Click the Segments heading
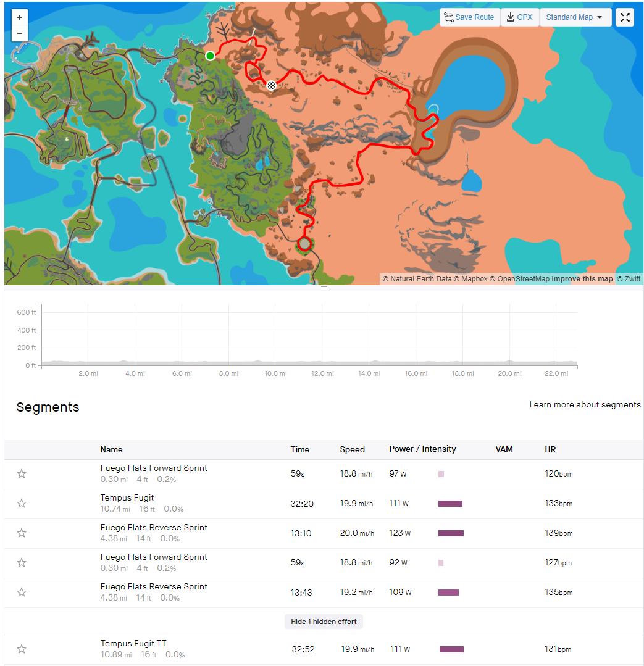Screen dimensions: 644x666 pos(48,407)
